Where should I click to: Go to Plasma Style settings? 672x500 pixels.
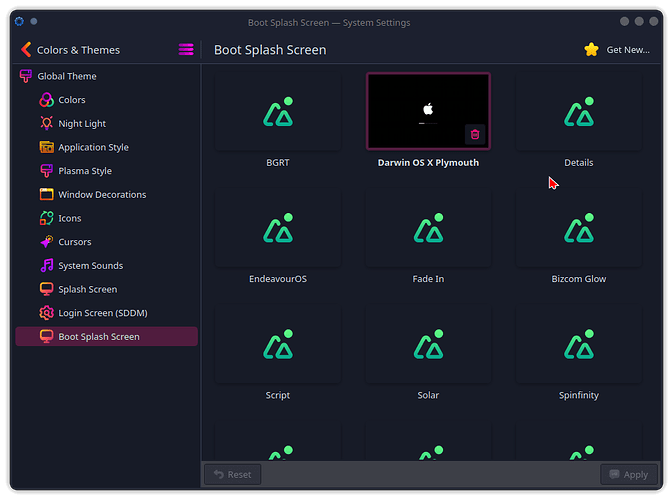(x=106, y=171)
